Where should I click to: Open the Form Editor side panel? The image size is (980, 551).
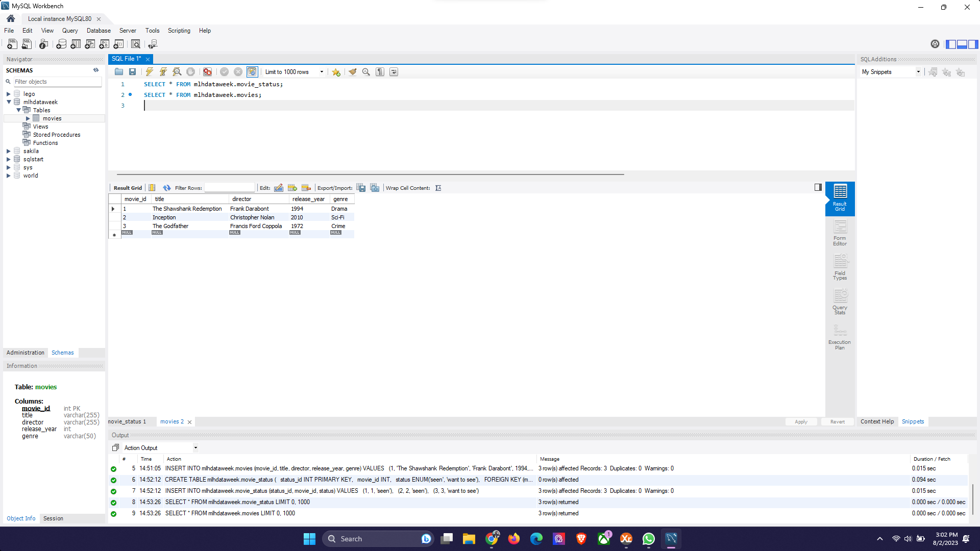tap(840, 233)
